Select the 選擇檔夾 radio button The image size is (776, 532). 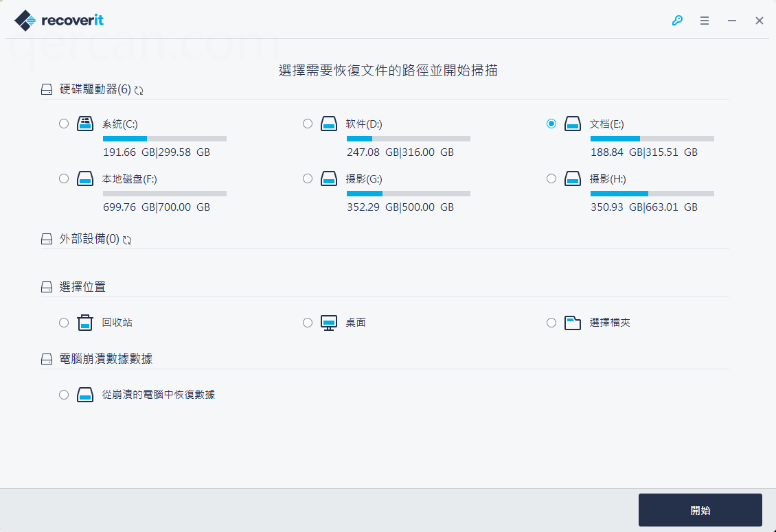(x=551, y=323)
